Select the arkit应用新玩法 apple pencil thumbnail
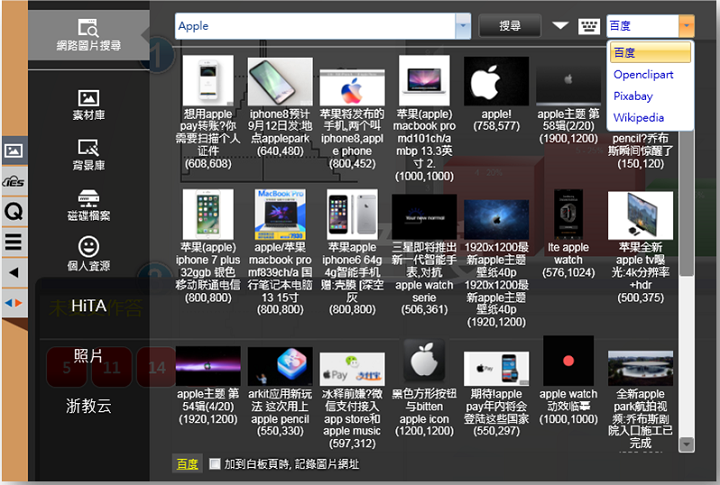 280,367
